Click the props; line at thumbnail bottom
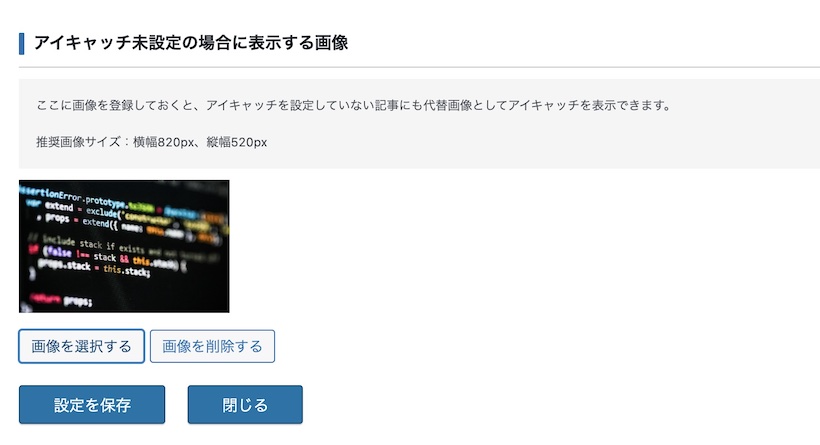The width and height of the screenshot is (820, 445). point(61,300)
